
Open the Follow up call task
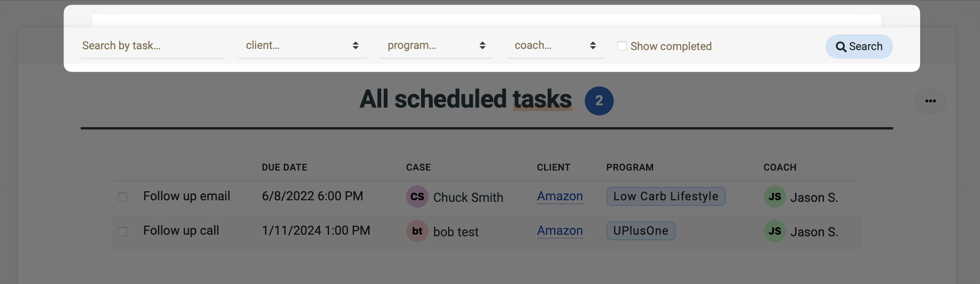pos(181,230)
